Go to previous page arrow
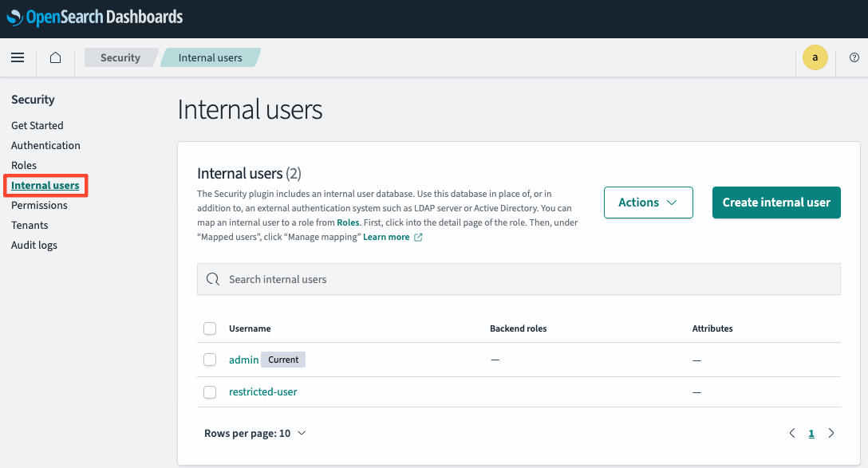This screenshot has height=468, width=868. point(792,433)
